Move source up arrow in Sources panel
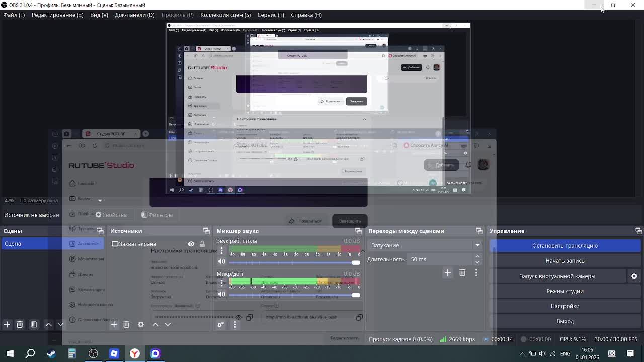The image size is (644, 362). (x=155, y=325)
